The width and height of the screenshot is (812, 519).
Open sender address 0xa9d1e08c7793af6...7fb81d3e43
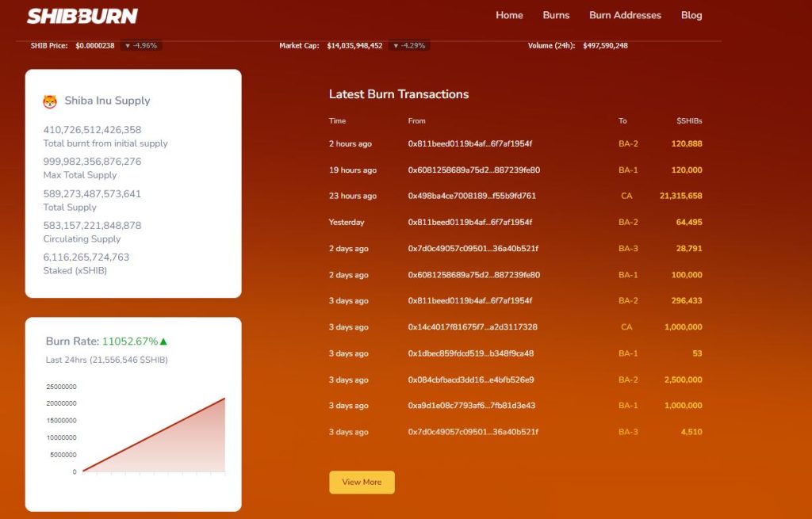coord(472,406)
